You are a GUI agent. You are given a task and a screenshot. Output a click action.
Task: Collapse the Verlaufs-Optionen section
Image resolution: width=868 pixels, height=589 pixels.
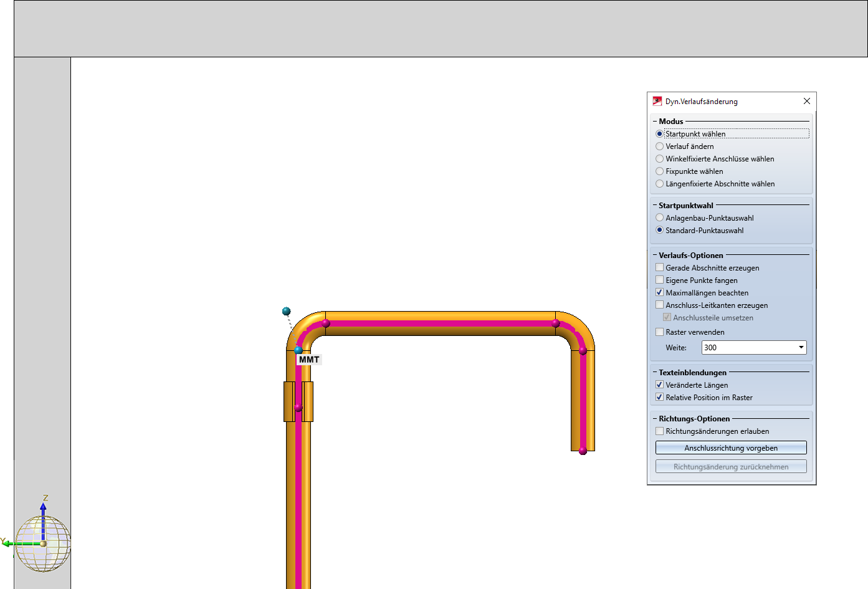(655, 256)
